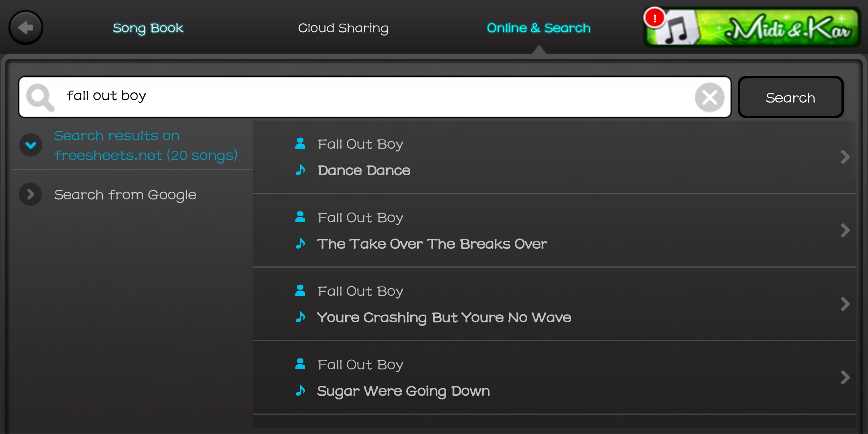Click the Search button

(790, 97)
